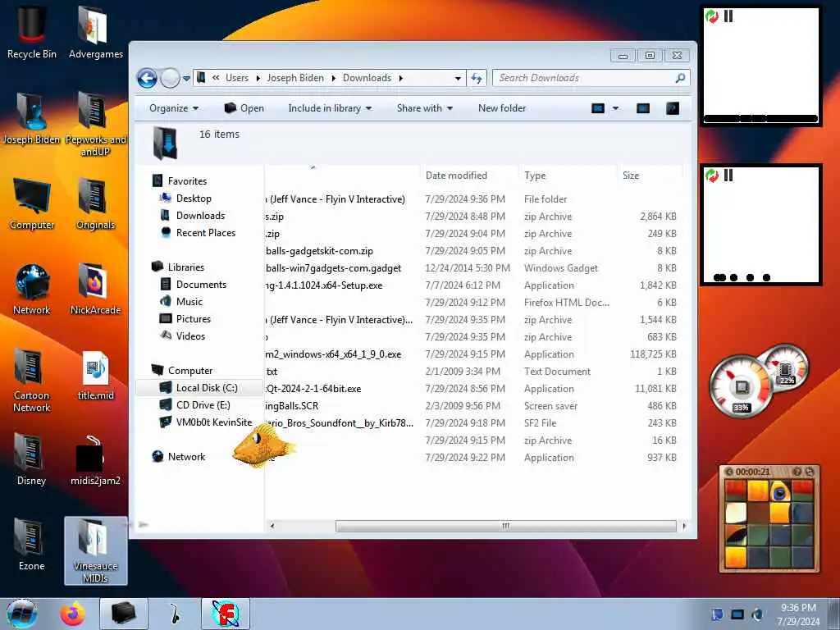The width and height of the screenshot is (840, 630).
Task: Open the Network desktop icon
Action: (x=32, y=288)
